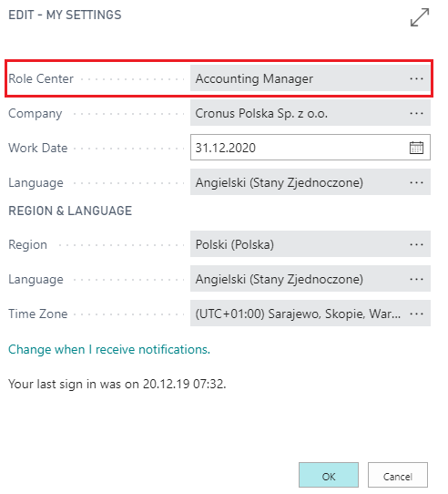Open the Region lookup ellipsis
This screenshot has width=448, height=494.
(416, 244)
